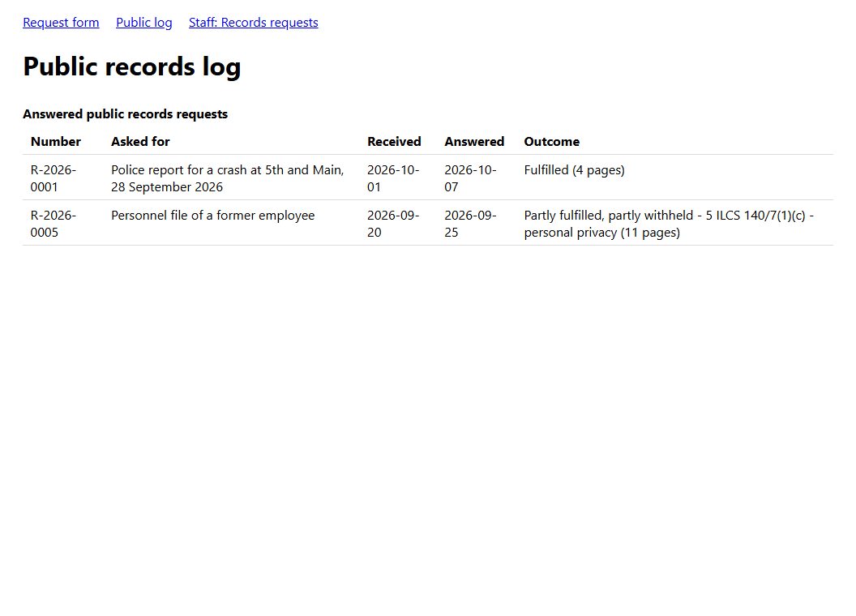The image size is (856, 616).
Task: Go to the Public log page
Action: 144,23
